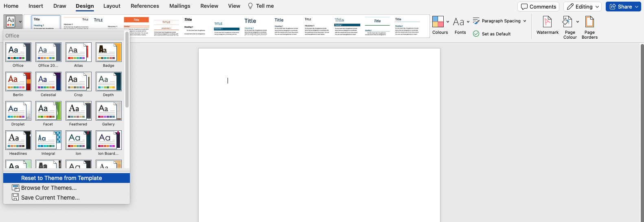Click the Save Current Theme icon
The height and width of the screenshot is (222, 644).
pyautogui.click(x=15, y=198)
